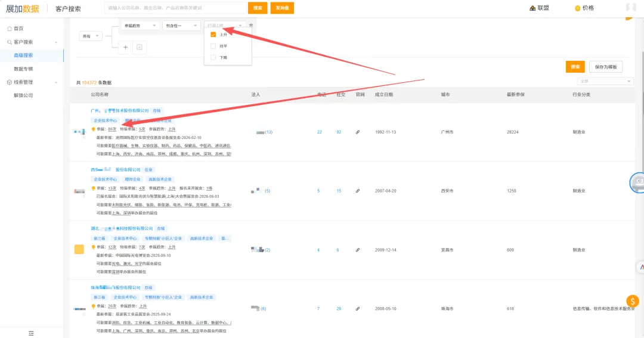
Task: Click the orange dollar floating icon
Action: (x=633, y=301)
